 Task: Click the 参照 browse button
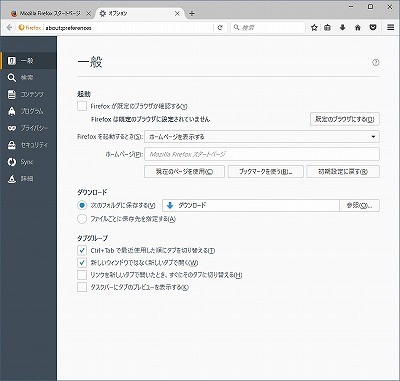[x=359, y=205]
